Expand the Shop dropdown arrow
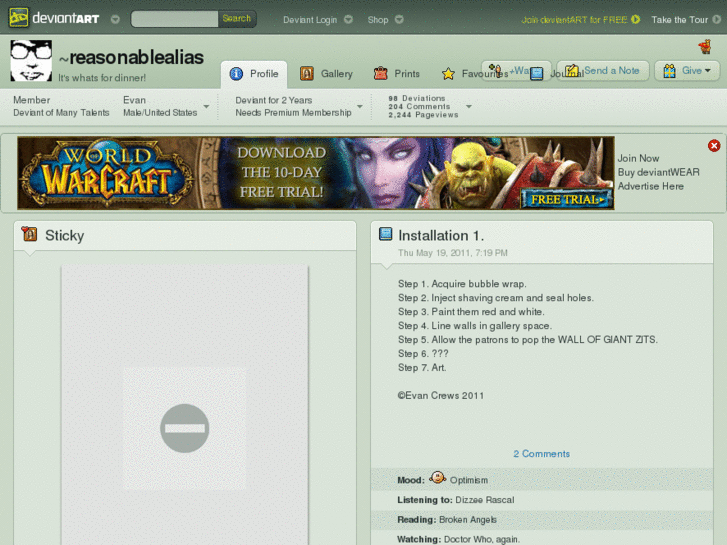The image size is (727, 545). [x=399, y=19]
